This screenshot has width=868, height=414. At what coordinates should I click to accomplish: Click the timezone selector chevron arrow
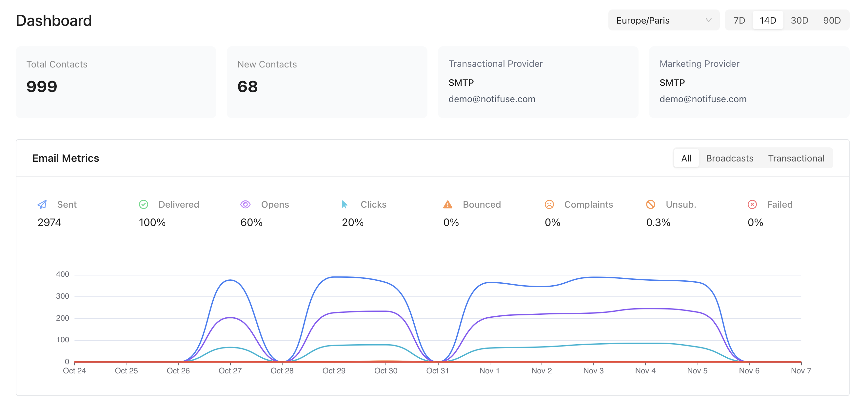click(710, 20)
